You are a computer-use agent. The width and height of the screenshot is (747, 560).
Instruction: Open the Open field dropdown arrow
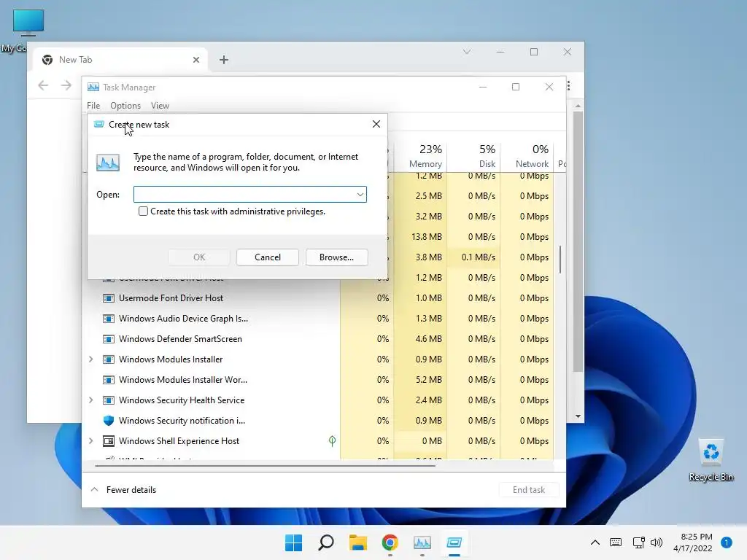pos(360,194)
